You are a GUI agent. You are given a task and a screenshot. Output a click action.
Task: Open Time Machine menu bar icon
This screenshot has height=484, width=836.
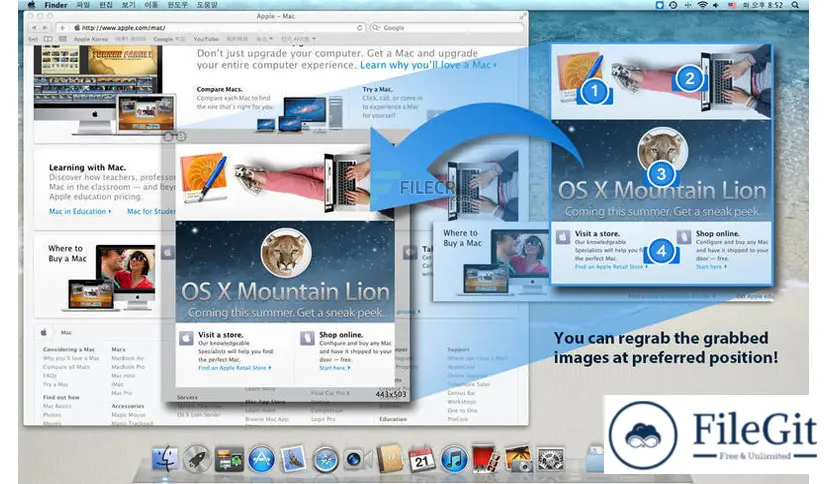(673, 5)
